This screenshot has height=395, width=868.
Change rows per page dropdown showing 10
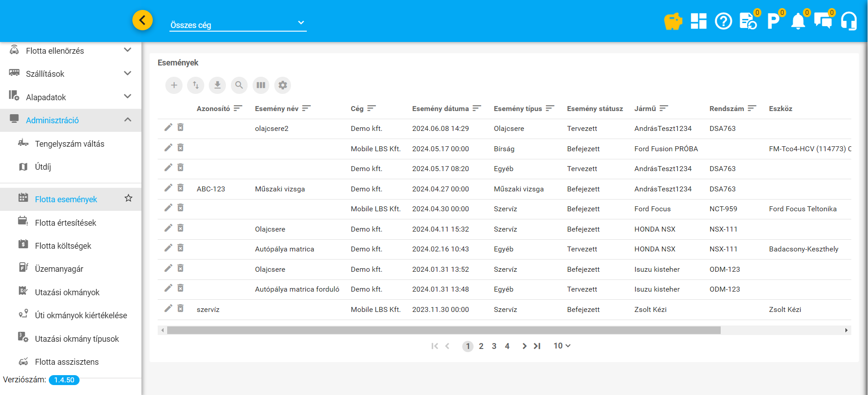[x=562, y=346]
